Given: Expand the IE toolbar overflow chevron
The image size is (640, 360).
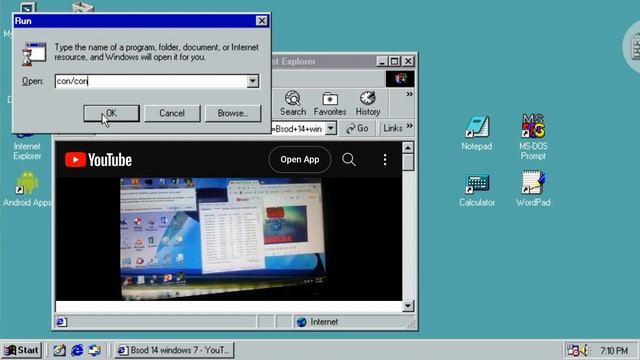Looking at the screenshot, I should click(x=409, y=94).
